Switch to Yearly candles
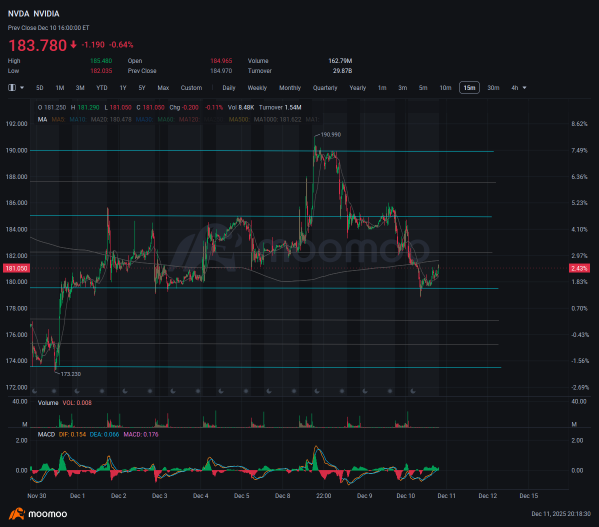 coord(358,88)
